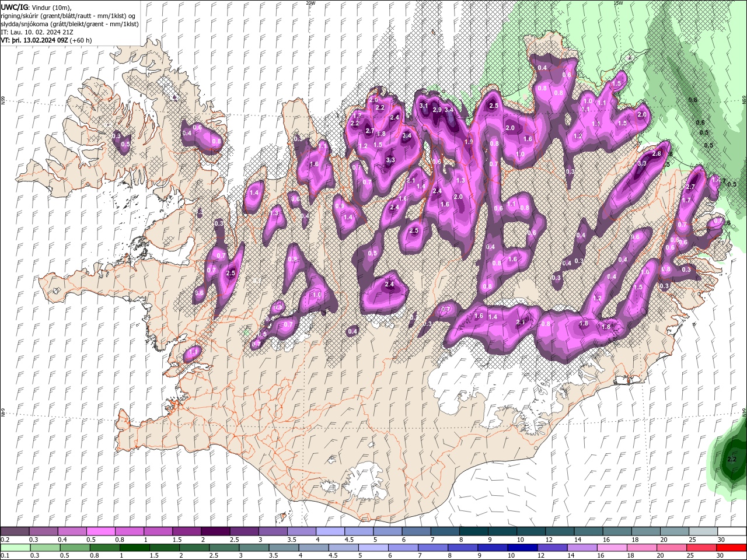747x560 pixels.
Task: Select dark teal upper swatch starting at 8
Action: pyautogui.click(x=473, y=531)
